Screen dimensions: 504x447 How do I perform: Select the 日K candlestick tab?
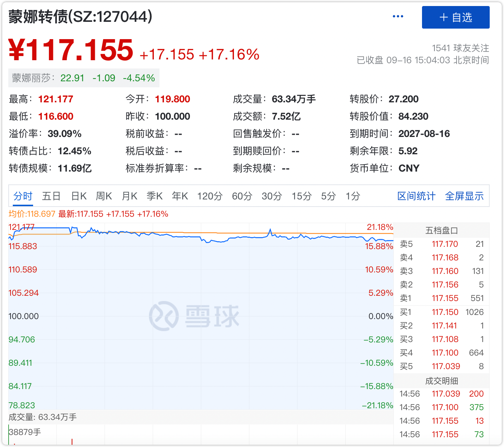tap(79, 196)
